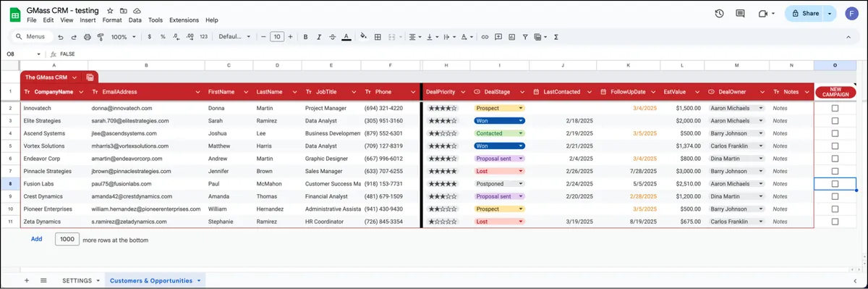Check New Campaign box for Vortex Solutions row

[x=835, y=146]
